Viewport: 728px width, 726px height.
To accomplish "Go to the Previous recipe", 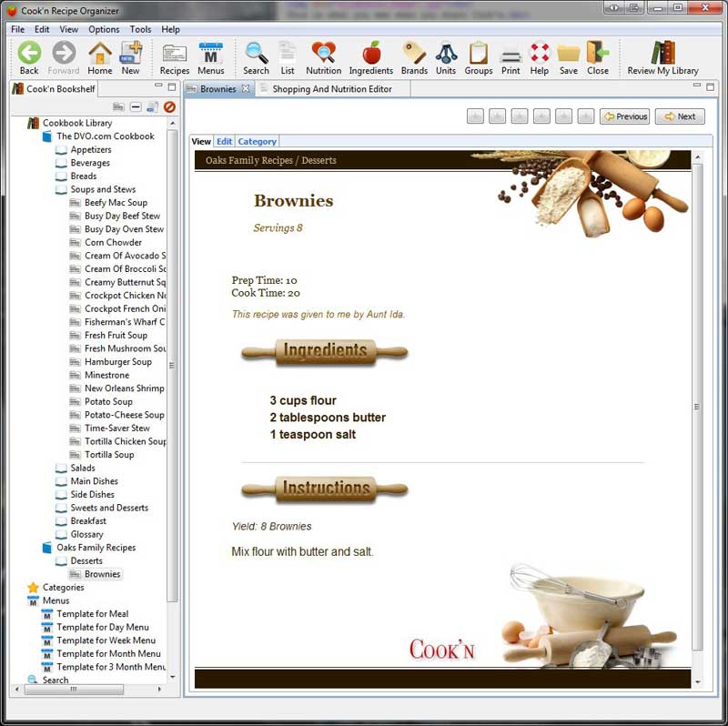I will (625, 116).
